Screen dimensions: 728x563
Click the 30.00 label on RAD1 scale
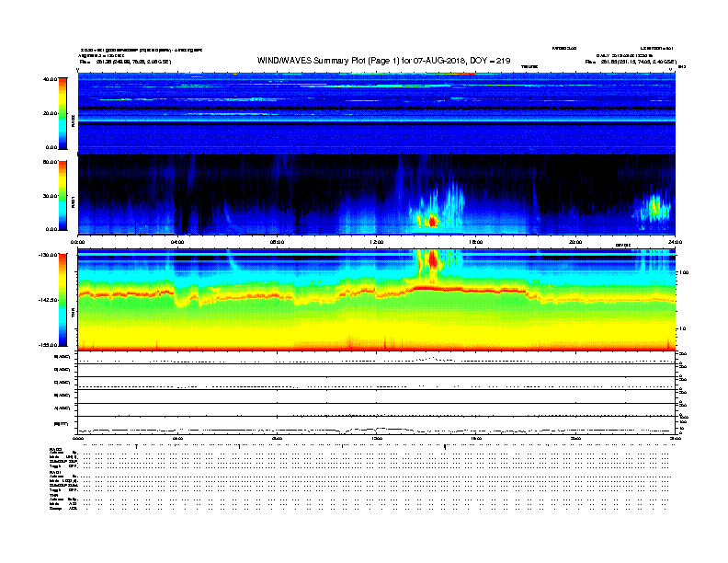click(x=50, y=196)
